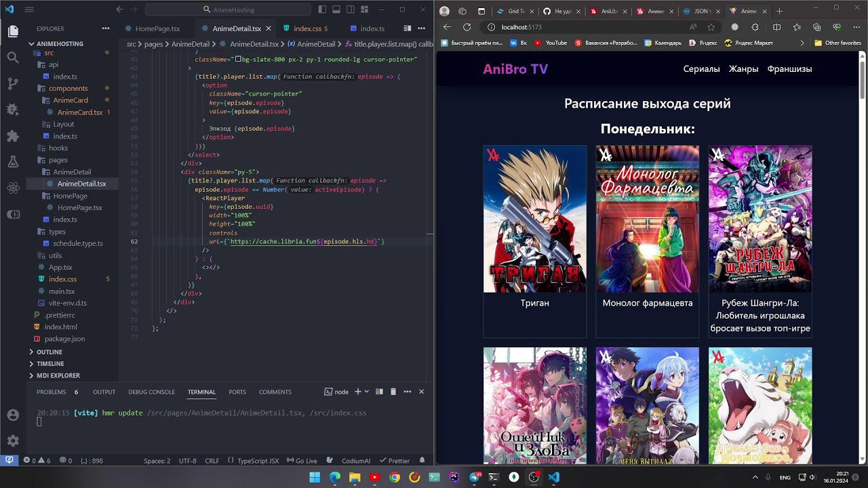Click Сериалы navigation link
This screenshot has width=868, height=488.
coord(701,68)
